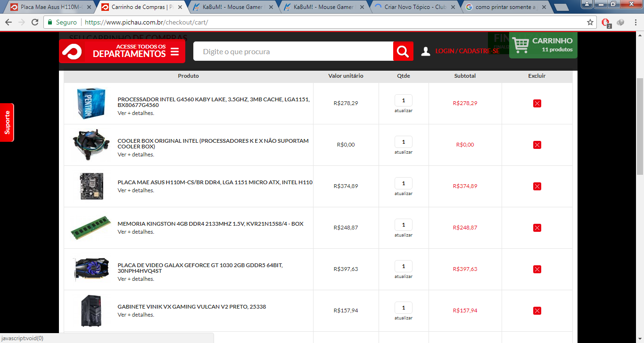Reload the page
Viewport: 644px width, 343px height.
click(35, 22)
